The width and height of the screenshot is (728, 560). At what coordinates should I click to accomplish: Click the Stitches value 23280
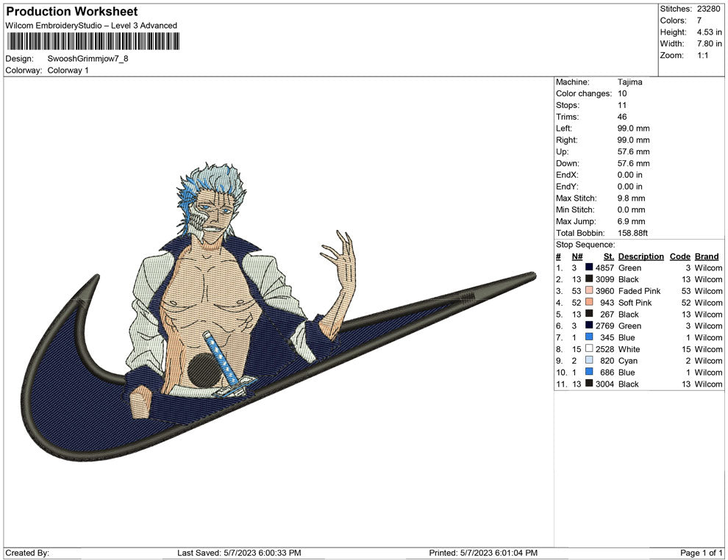(x=708, y=9)
